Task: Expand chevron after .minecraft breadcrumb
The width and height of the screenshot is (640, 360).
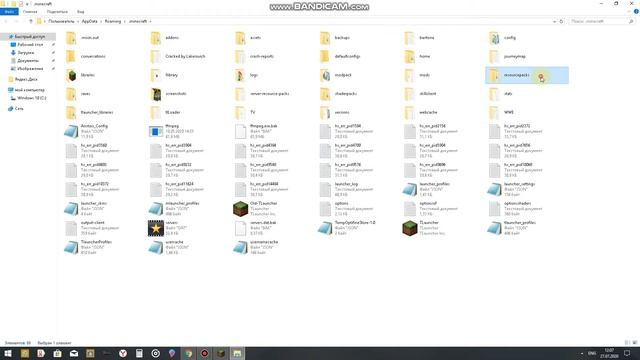Action: [150, 21]
